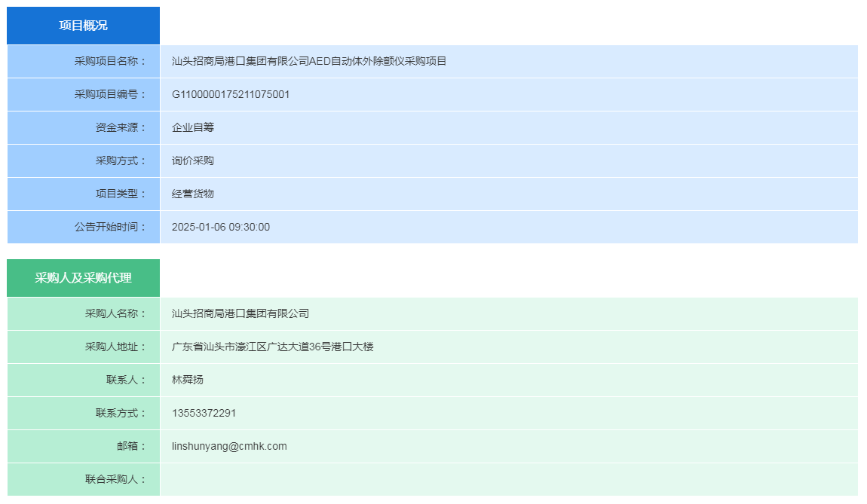Click the 采购人及采购代理 section header

pos(83,278)
